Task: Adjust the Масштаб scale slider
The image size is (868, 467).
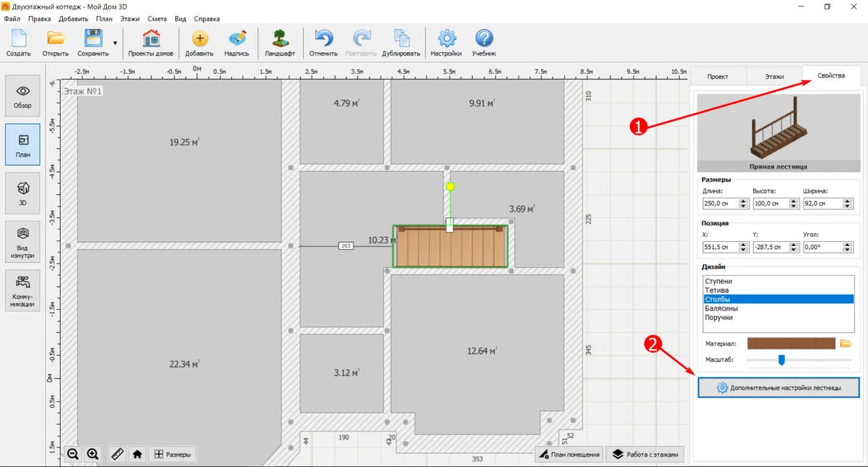Action: 781,360
